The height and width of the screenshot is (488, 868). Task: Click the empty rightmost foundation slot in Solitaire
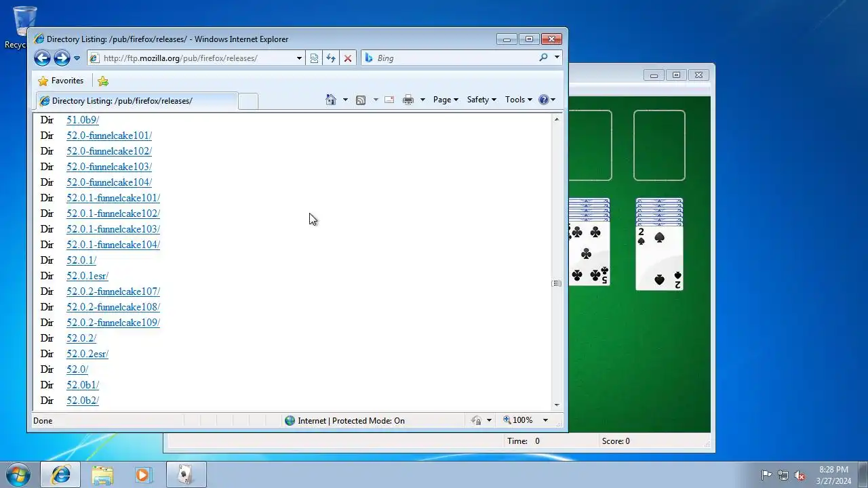point(659,146)
